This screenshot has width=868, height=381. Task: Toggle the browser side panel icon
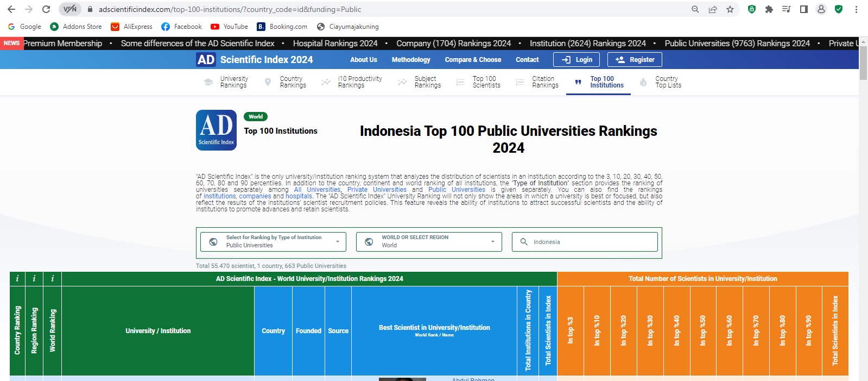tap(804, 9)
